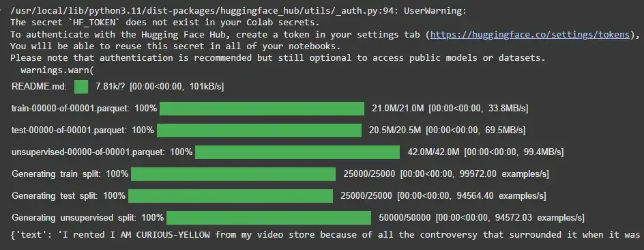Click the unsupervised-00000-of-00001.parquet progress bar
This screenshot has width=644, height=250.
pos(297,152)
